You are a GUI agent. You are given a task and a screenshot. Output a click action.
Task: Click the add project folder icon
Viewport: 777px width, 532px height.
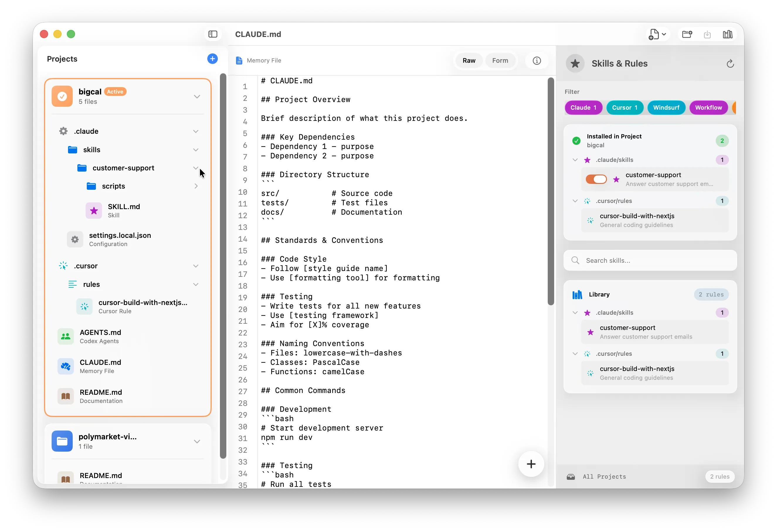coord(687,34)
